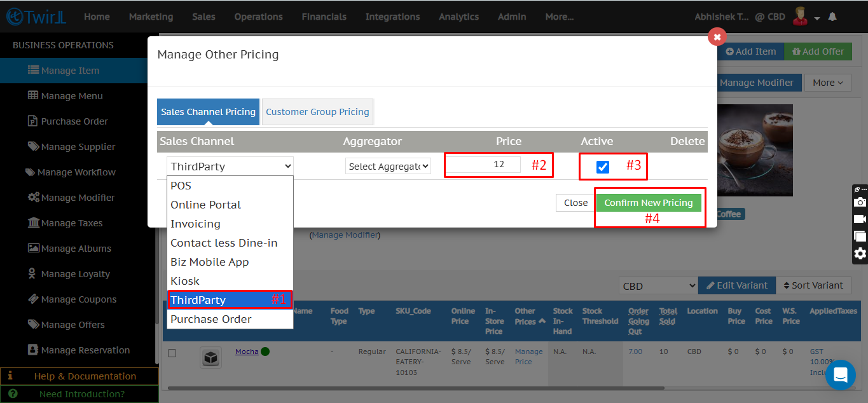The height and width of the screenshot is (403, 868).
Task: Open the More dropdown button
Action: [x=827, y=83]
